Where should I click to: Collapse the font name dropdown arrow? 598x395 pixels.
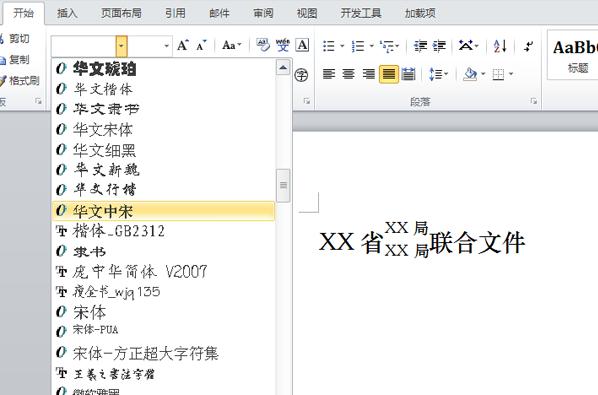121,46
